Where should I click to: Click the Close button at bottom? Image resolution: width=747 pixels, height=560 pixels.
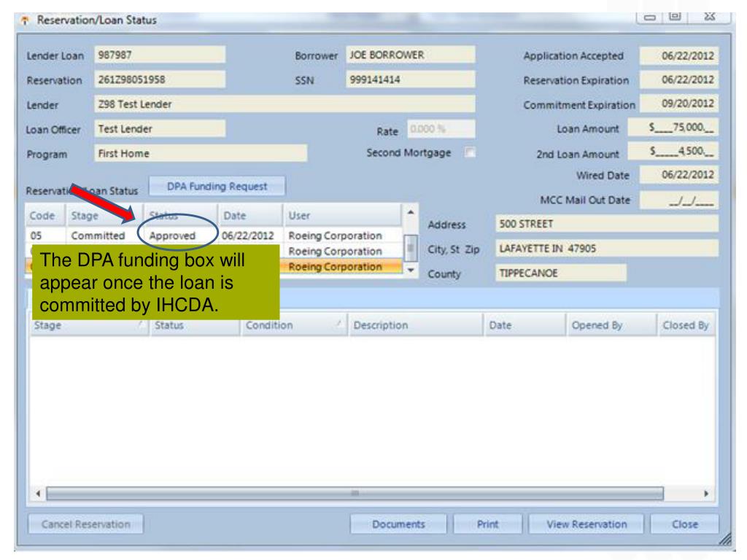pos(684,524)
